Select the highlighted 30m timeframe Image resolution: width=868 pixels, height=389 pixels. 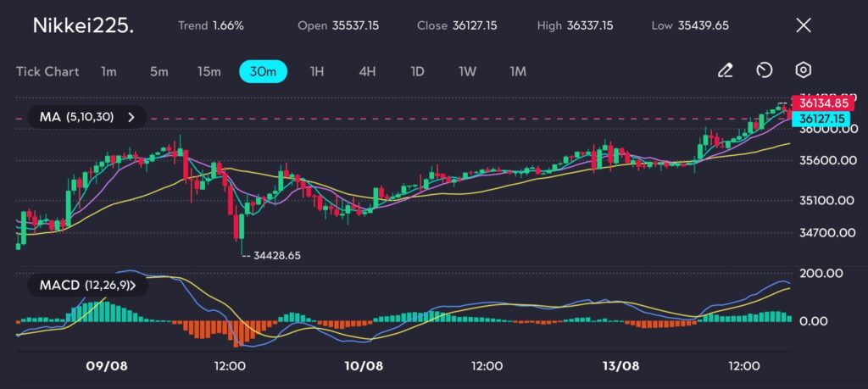(263, 71)
